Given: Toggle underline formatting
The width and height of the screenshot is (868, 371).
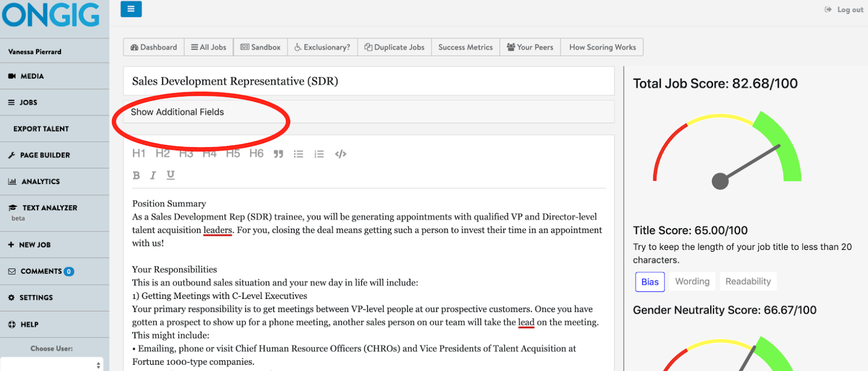Looking at the screenshot, I should pyautogui.click(x=170, y=175).
